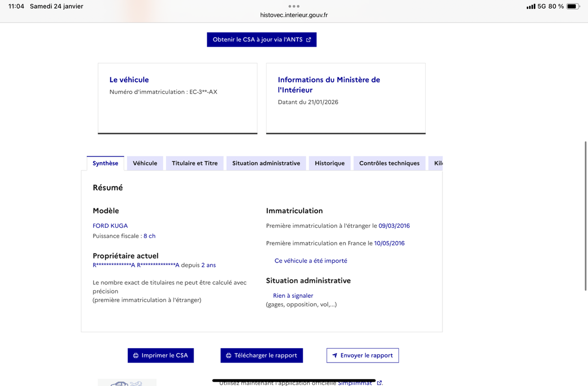
Task: Click the page scrollbar on the right edge
Action: pos(586,216)
